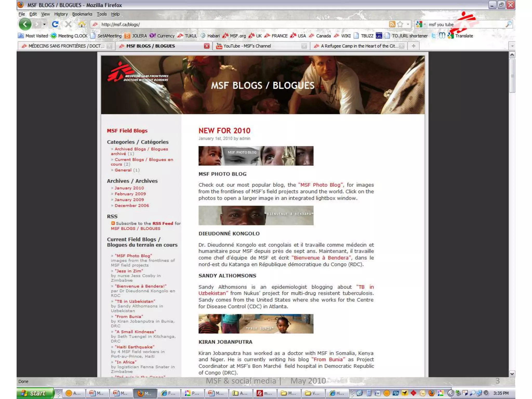Click the vertical scrollbar down arrow
532x399 pixels.
[512, 374]
